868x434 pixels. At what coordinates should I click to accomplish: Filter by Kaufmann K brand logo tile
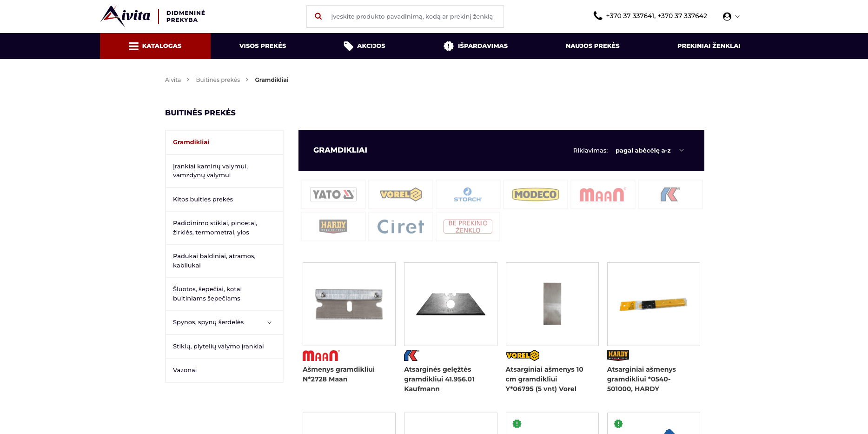670,194
